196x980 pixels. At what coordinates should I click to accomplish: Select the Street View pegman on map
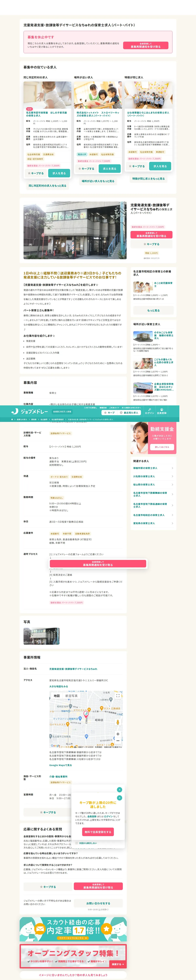[x=118, y=722]
